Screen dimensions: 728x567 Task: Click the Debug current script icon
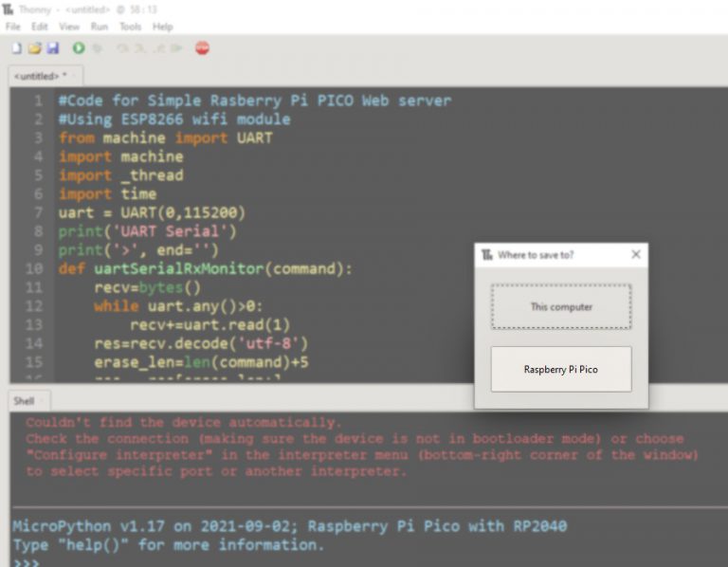pos(98,48)
